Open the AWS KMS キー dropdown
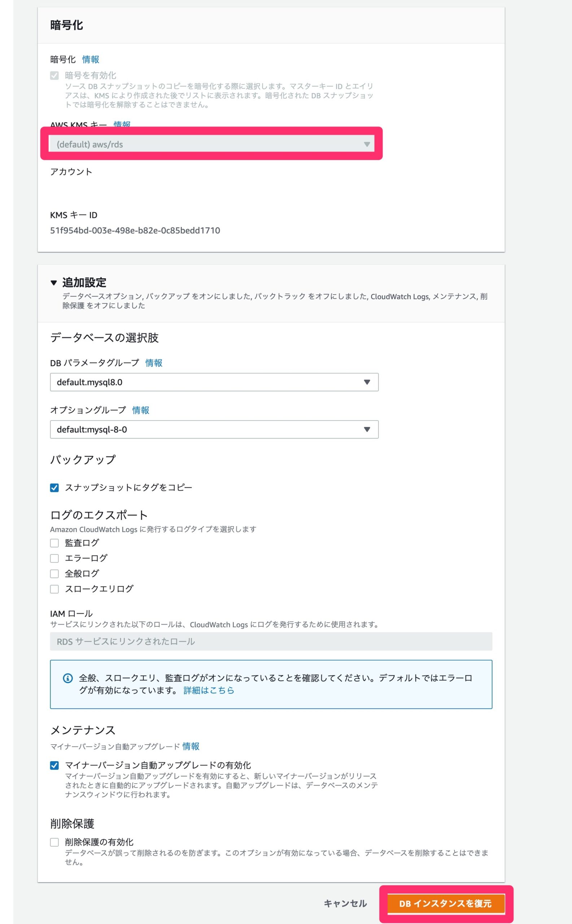The image size is (572, 924). (x=212, y=144)
